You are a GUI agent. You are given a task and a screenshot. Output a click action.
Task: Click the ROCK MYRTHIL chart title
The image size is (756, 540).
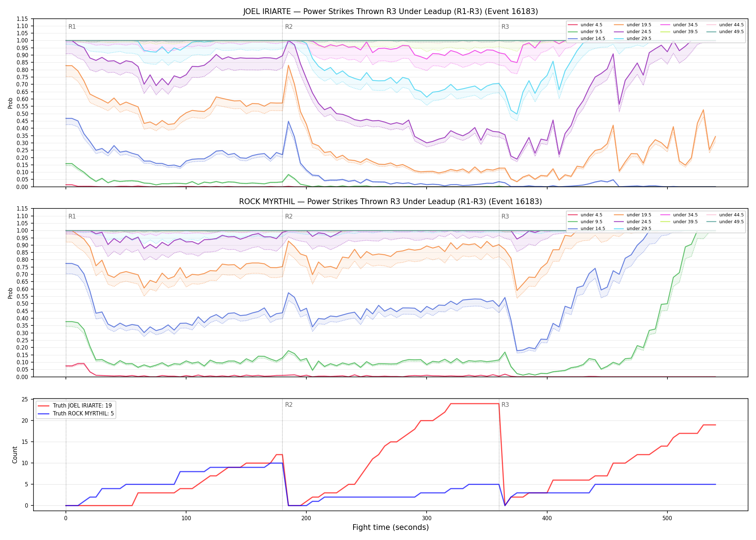[390, 202]
